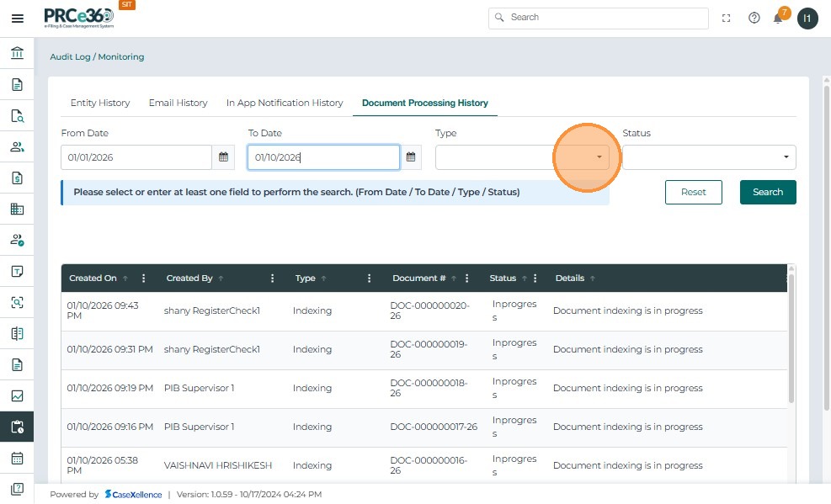Image resolution: width=831 pixels, height=504 pixels.
Task: Open the hamburger navigation menu
Action: click(x=17, y=19)
